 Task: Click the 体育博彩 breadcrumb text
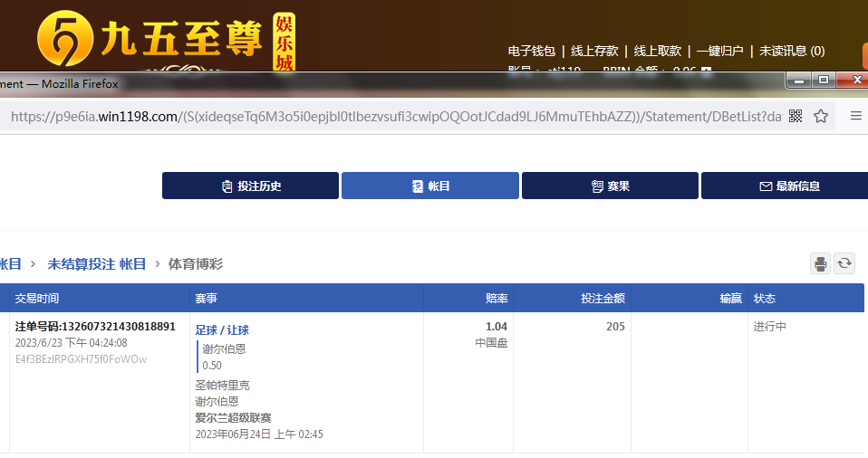pos(196,264)
